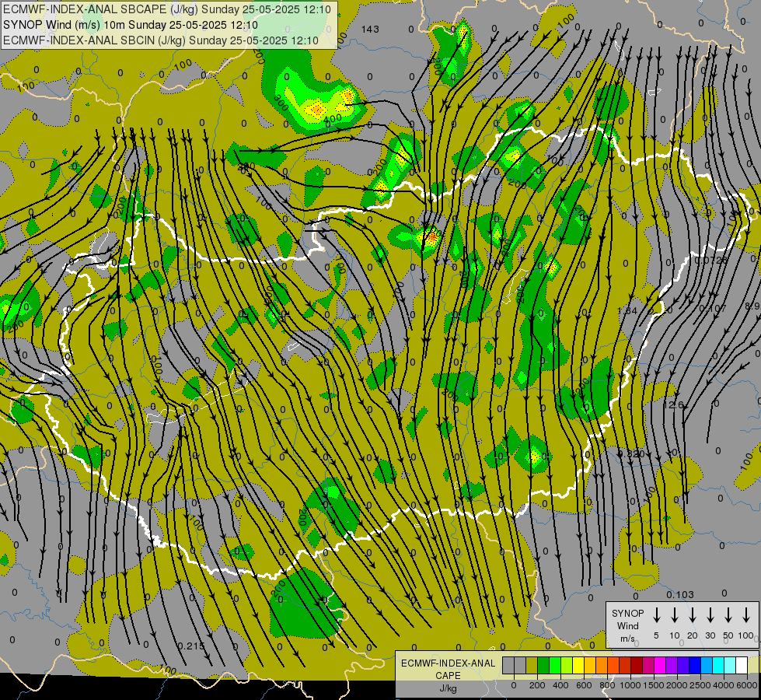Click the 30 m/s wind arrow symbol
Image resolution: width=761 pixels, height=700 pixels.
pyautogui.click(x=710, y=615)
